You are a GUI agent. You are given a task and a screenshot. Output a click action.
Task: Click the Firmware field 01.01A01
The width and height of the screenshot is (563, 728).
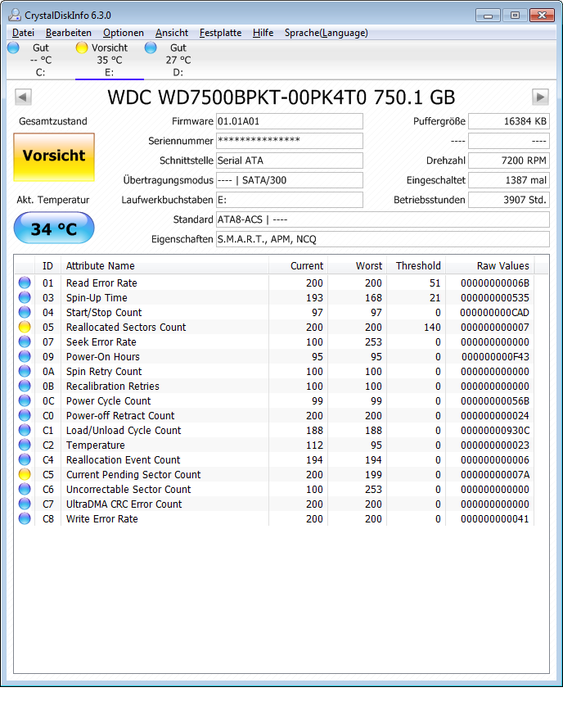coord(290,121)
